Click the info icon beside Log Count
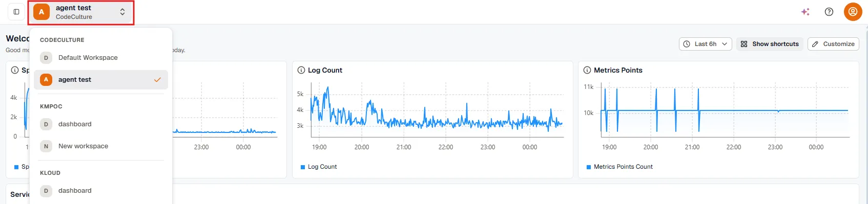 point(301,70)
